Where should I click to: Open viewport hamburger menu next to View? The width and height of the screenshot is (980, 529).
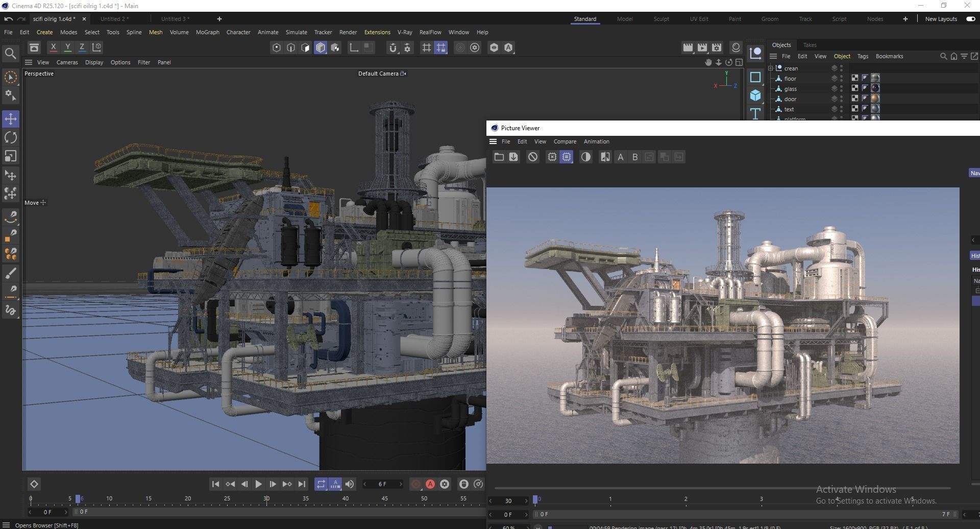click(x=29, y=62)
